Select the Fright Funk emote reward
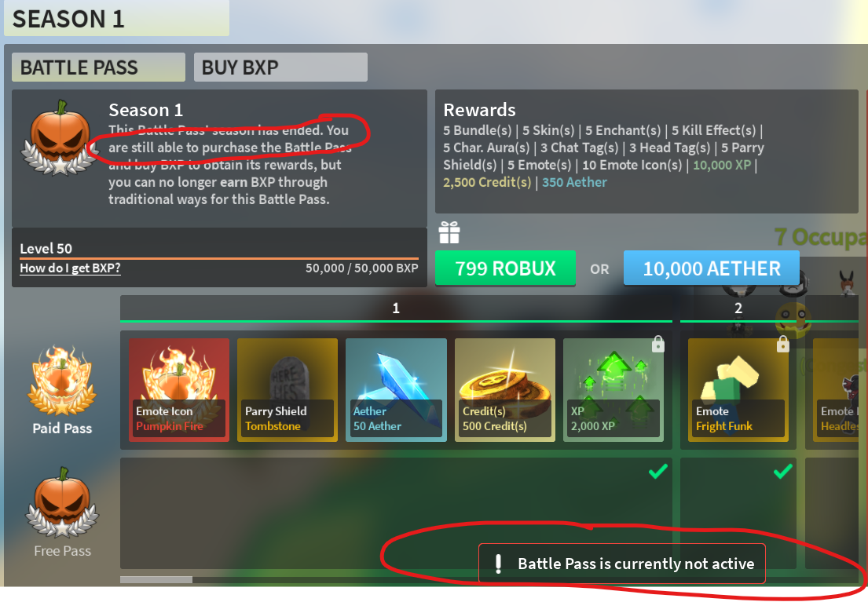Image resolution: width=868 pixels, height=602 pixels. pos(738,389)
